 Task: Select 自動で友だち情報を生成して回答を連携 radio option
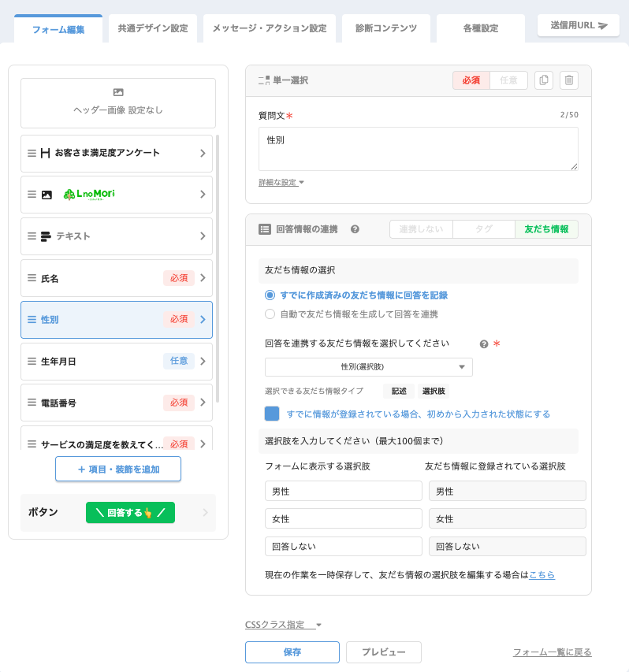(x=270, y=314)
